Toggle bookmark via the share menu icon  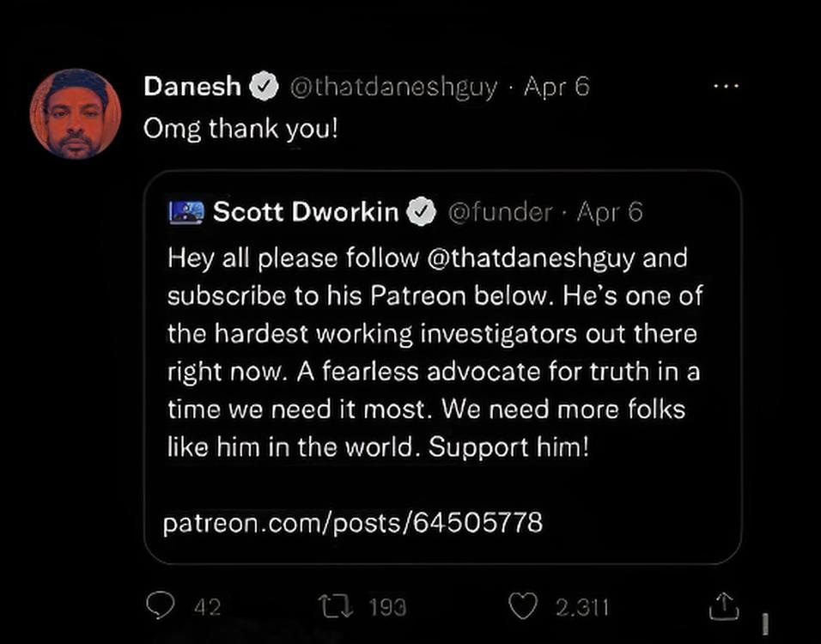coord(724,605)
